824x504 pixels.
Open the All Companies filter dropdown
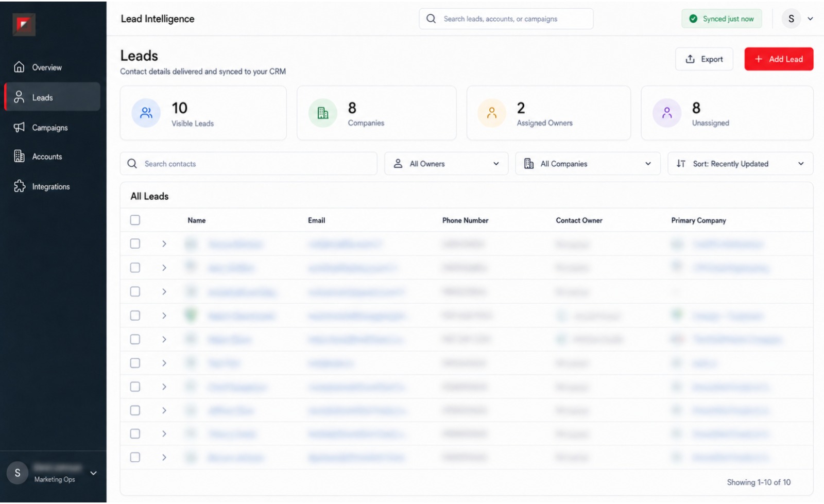pos(588,164)
